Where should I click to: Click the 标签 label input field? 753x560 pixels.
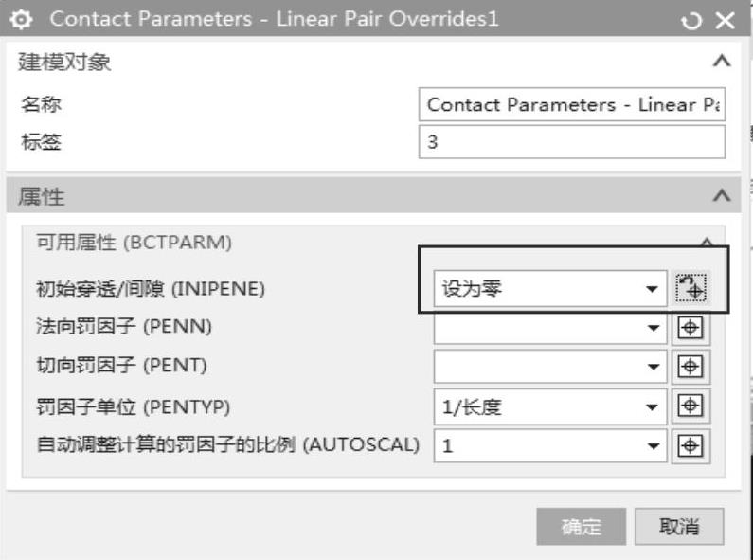[571, 143]
